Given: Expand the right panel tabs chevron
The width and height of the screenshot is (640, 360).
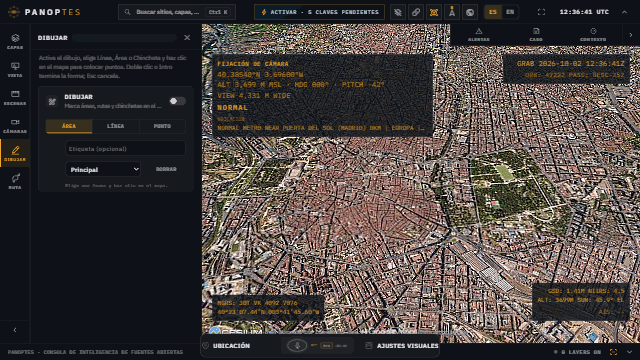Looking at the screenshot, I should point(631,35).
